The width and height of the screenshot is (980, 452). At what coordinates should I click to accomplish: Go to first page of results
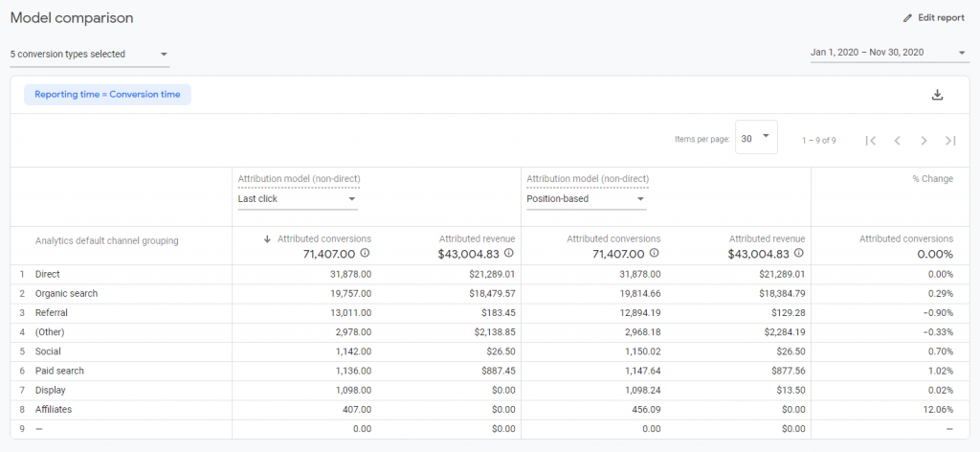pyautogui.click(x=870, y=141)
